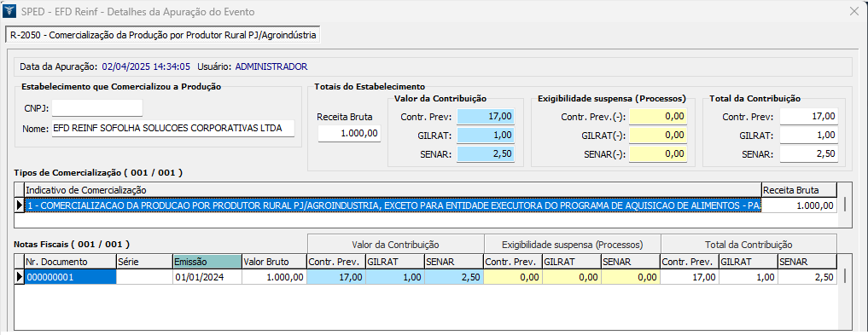The width and height of the screenshot is (868, 335).
Task: Click the Total da Contribuição SENAR 2,50 field
Action: [809, 154]
